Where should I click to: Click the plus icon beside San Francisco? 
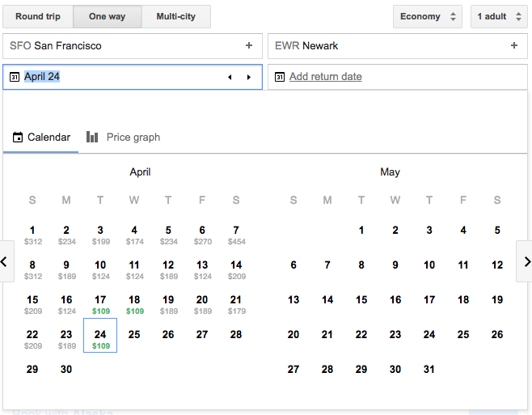pos(249,46)
